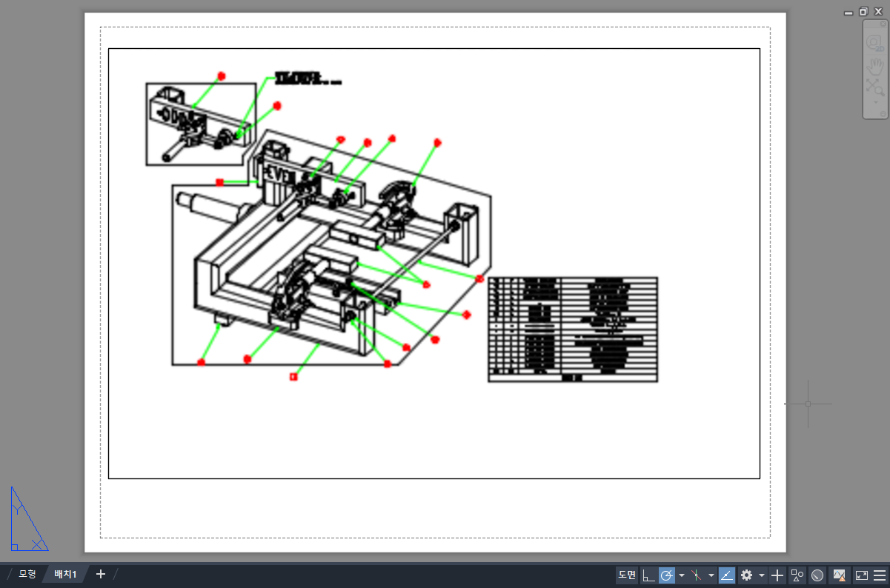This screenshot has width=890, height=588.
Task: Close the drawing window with X
Action: pyautogui.click(x=878, y=12)
